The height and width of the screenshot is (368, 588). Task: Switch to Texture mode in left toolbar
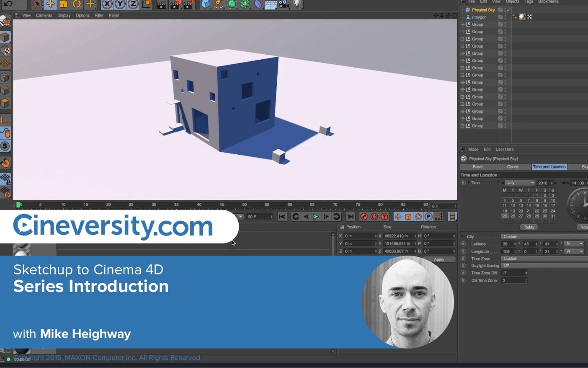point(5,51)
